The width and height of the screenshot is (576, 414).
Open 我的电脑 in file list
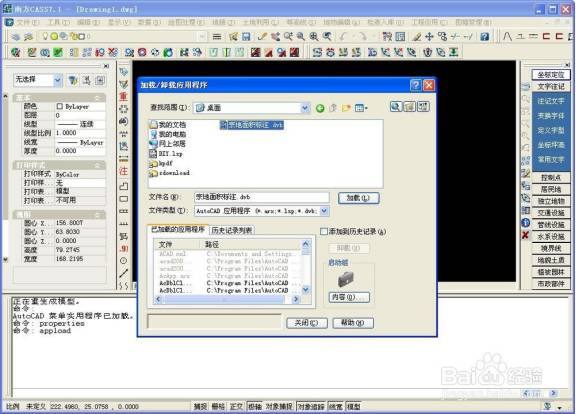pos(168,134)
